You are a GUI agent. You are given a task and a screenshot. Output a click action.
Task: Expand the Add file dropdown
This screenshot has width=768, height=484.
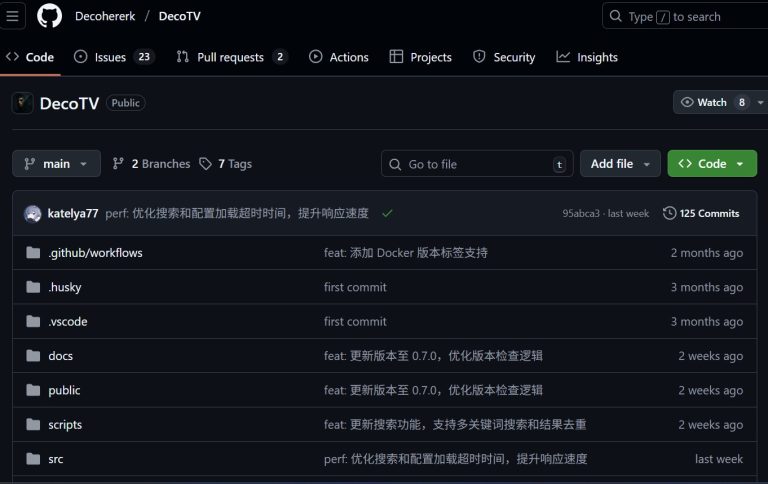tap(620, 164)
